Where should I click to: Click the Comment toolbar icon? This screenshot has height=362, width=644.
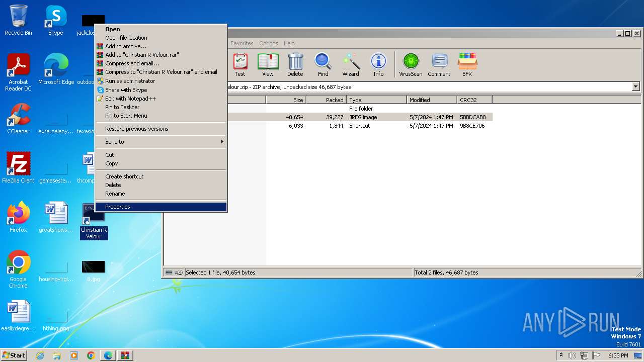[x=439, y=65]
